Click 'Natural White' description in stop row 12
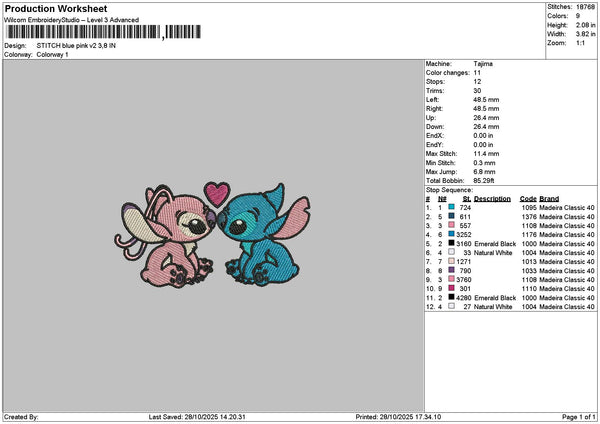Screen dimensions: 600x424 click(493, 307)
